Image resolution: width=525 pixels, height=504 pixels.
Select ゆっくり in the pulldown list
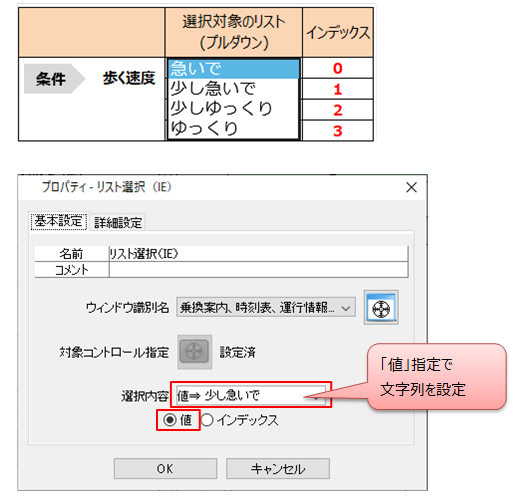pyautogui.click(x=233, y=128)
